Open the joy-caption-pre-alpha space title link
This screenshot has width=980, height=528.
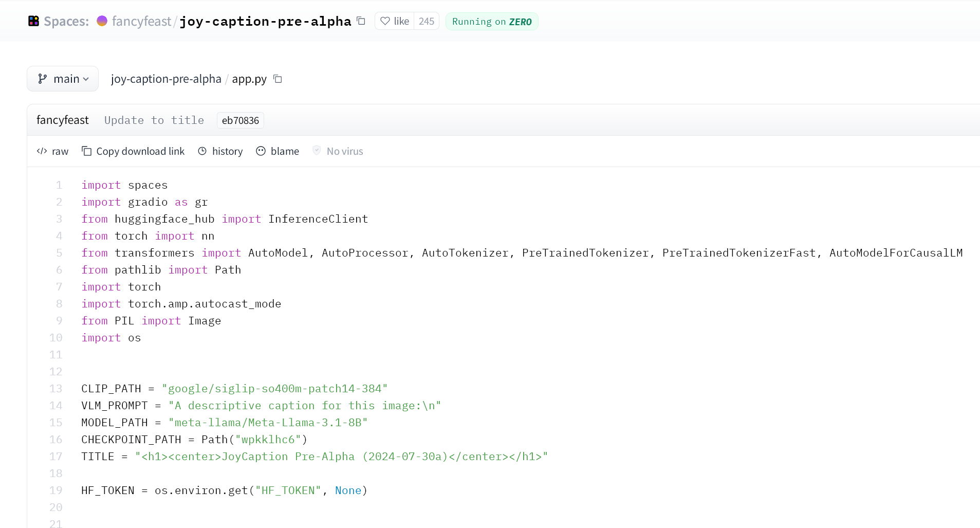[x=265, y=21]
